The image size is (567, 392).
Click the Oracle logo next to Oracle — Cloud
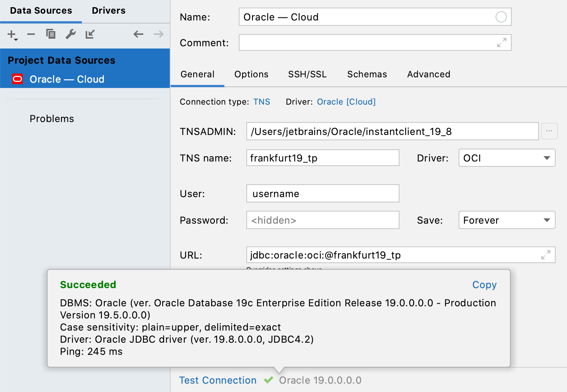(17, 79)
